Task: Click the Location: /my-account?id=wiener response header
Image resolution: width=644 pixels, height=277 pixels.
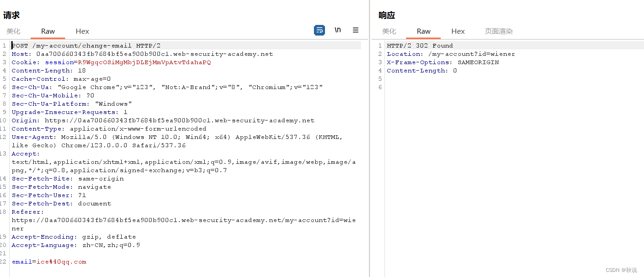Action: pos(451,54)
